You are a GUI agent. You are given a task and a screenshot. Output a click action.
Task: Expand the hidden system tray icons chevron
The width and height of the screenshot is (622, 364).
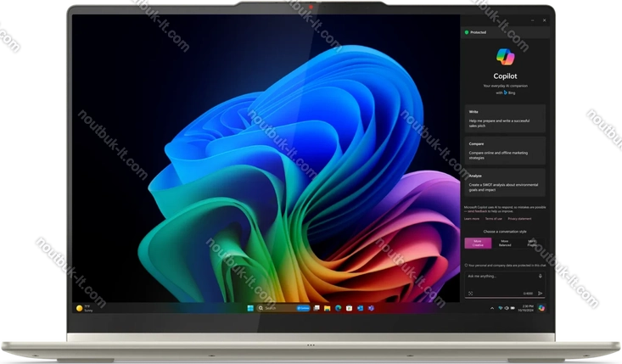pos(493,308)
